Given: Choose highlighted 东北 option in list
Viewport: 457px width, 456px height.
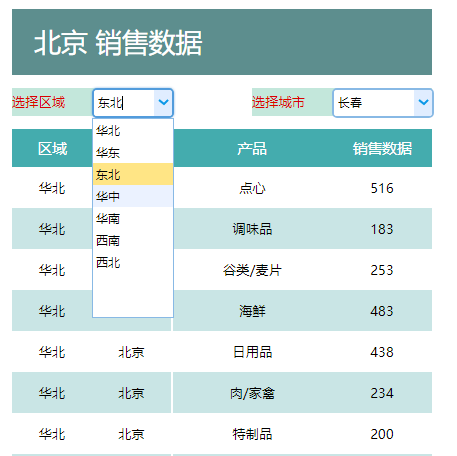Looking at the screenshot, I should pyautogui.click(x=133, y=174).
